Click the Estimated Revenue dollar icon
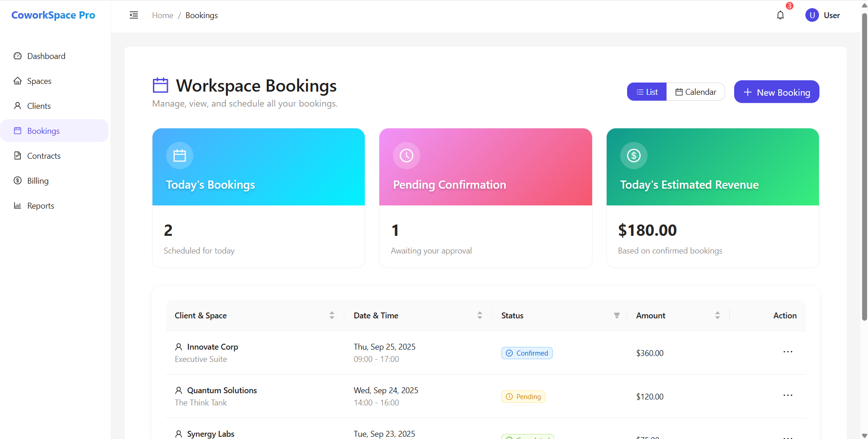Viewport: 868px width, 439px height. (634, 156)
